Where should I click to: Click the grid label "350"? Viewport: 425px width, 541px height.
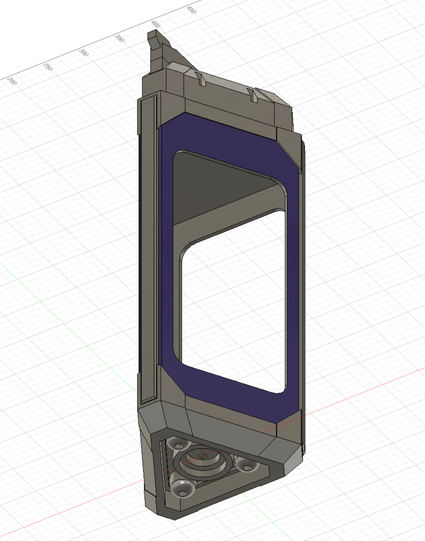pyautogui.click(x=119, y=38)
